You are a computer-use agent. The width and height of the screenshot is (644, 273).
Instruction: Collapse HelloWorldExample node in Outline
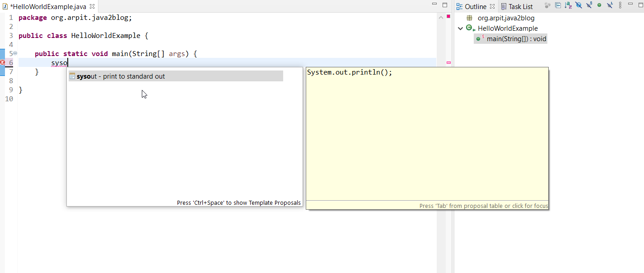tap(461, 28)
